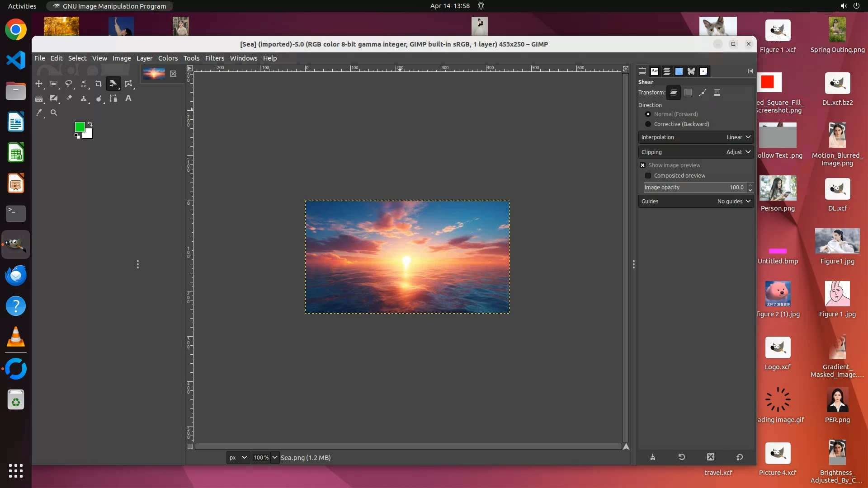Screen dimensions: 868x488
Task: Click the green foreground color swatch
Action: point(80,127)
